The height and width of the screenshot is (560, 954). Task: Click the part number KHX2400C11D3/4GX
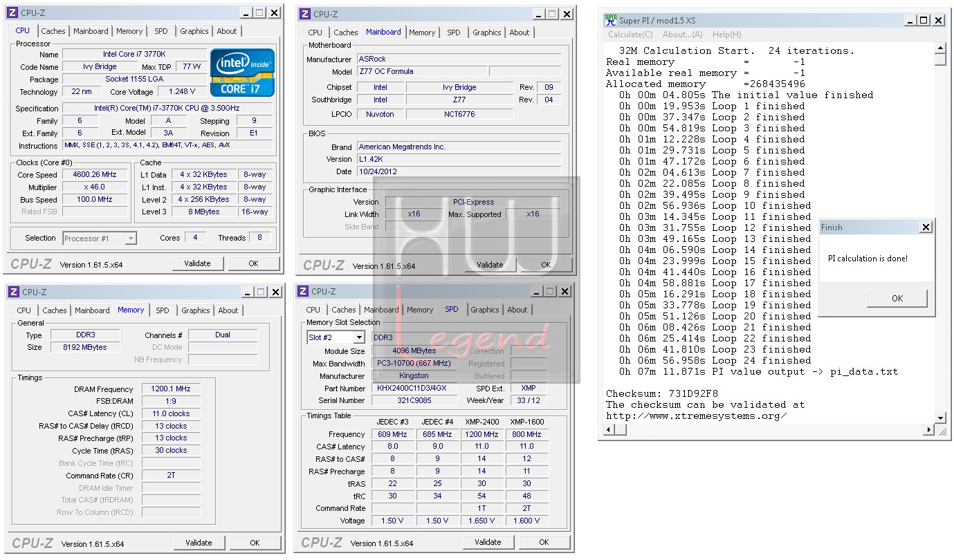[414, 389]
